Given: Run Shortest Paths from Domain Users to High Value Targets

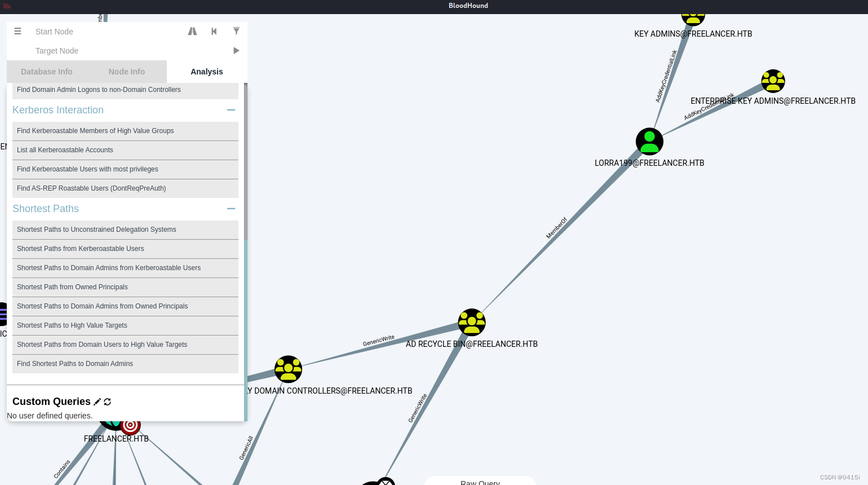Looking at the screenshot, I should (125, 345).
